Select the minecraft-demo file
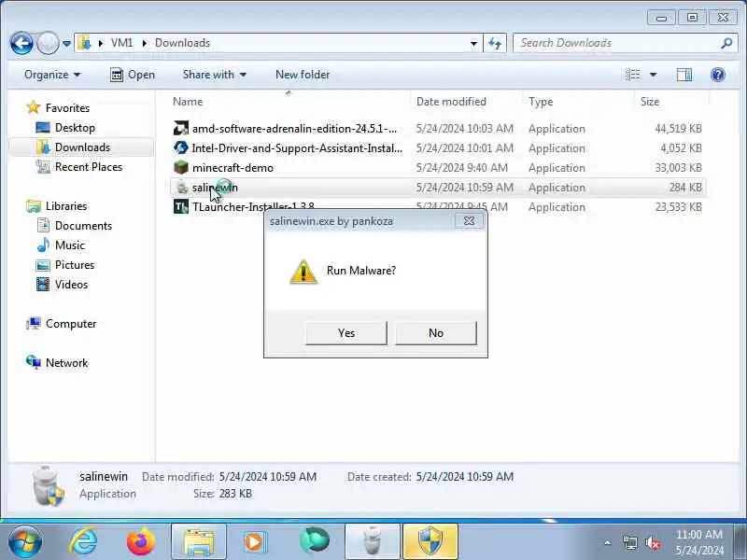 233,168
